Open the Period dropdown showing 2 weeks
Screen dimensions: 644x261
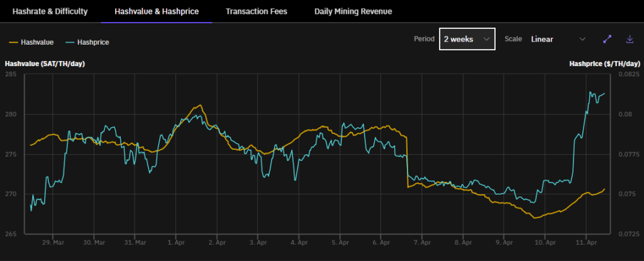(x=467, y=39)
